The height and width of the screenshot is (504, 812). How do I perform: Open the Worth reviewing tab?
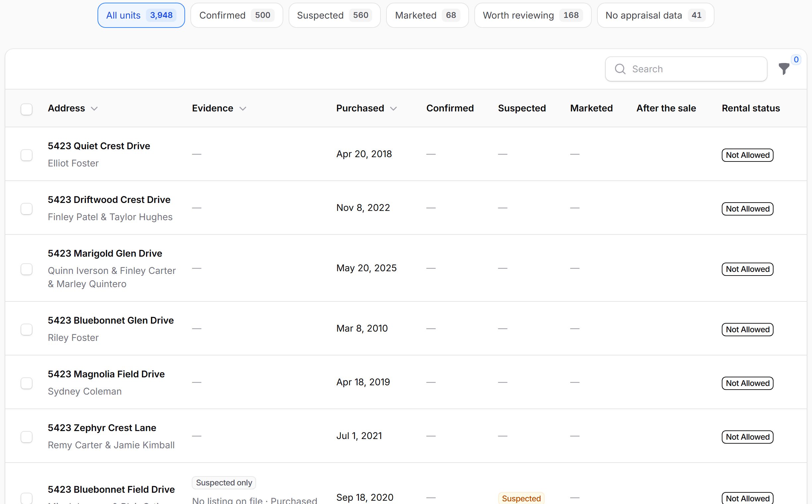[x=533, y=15]
